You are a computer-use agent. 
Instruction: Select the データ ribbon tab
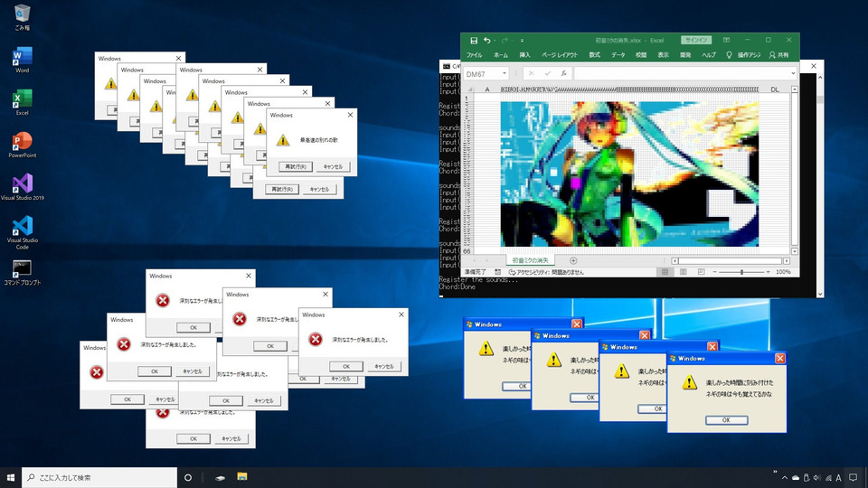[618, 55]
